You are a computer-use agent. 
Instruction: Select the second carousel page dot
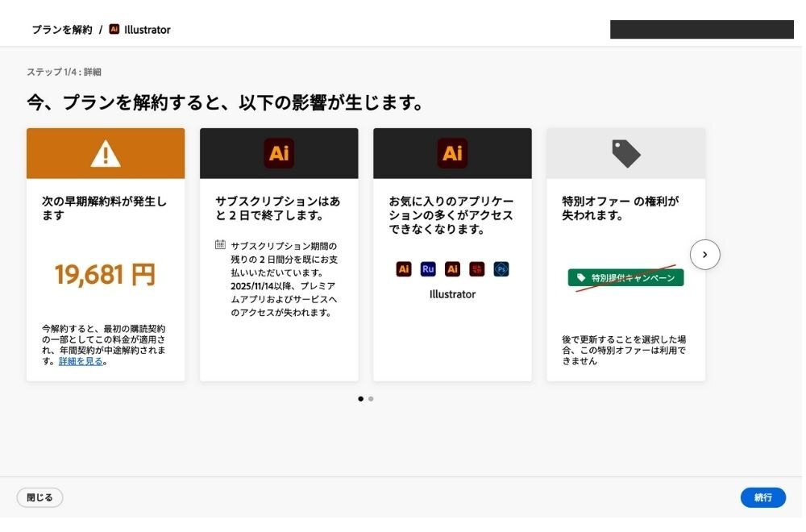[x=371, y=399]
